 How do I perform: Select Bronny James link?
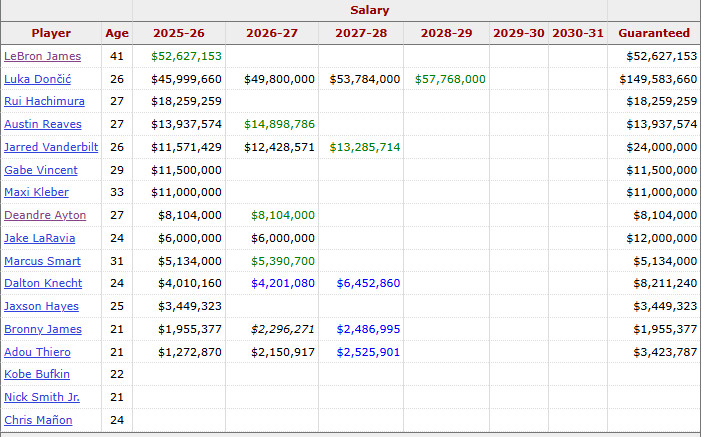(x=43, y=329)
